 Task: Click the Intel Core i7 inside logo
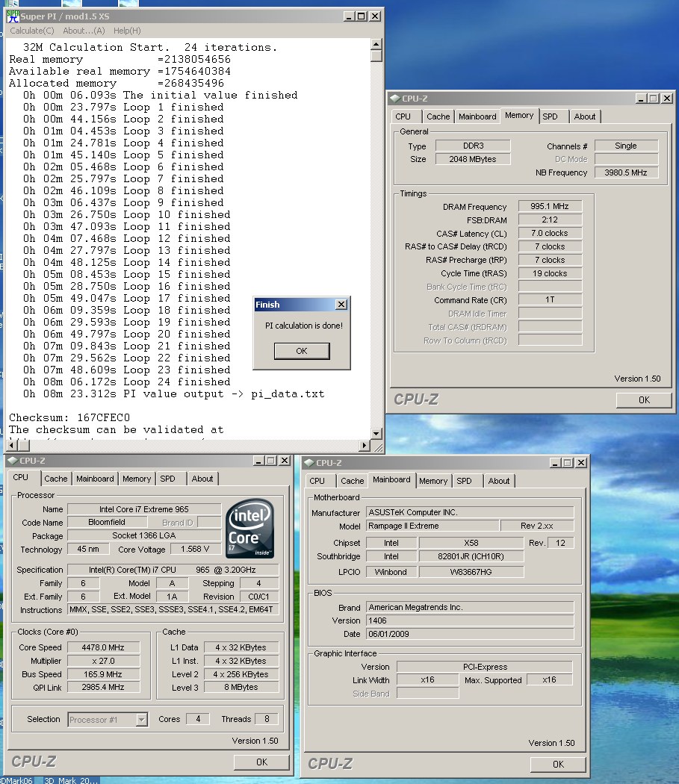pyautogui.click(x=249, y=529)
